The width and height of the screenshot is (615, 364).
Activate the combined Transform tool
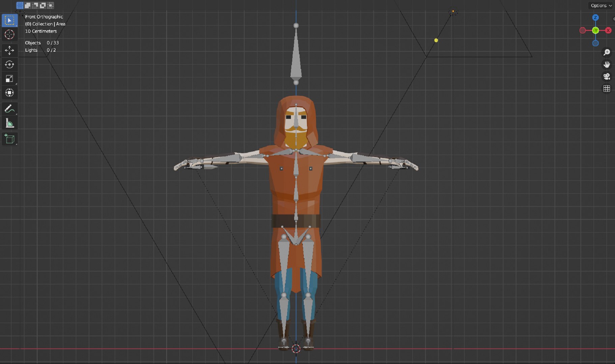click(9, 93)
